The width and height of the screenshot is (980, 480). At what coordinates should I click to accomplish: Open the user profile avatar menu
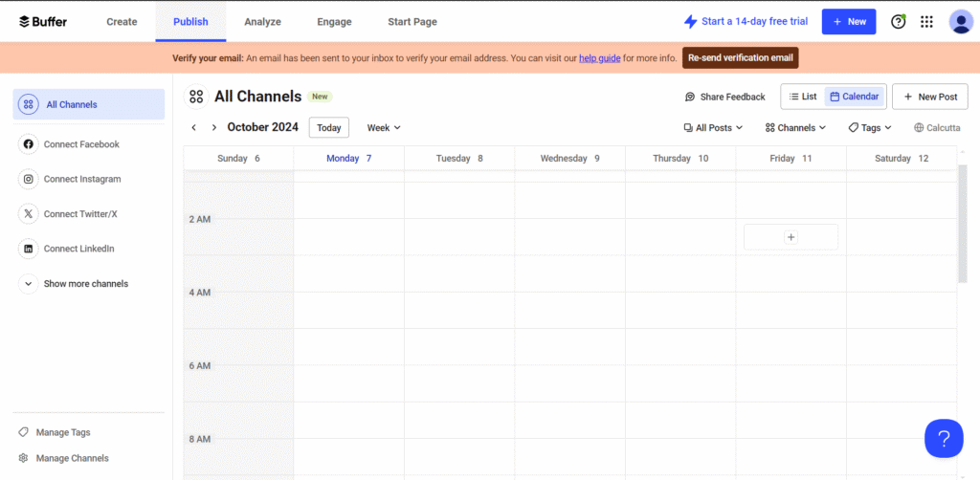pyautogui.click(x=960, y=21)
